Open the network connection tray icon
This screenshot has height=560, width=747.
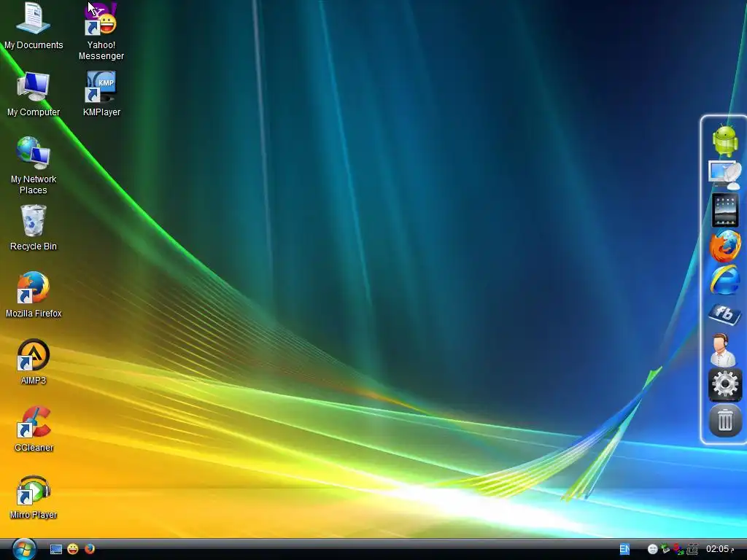pos(692,550)
